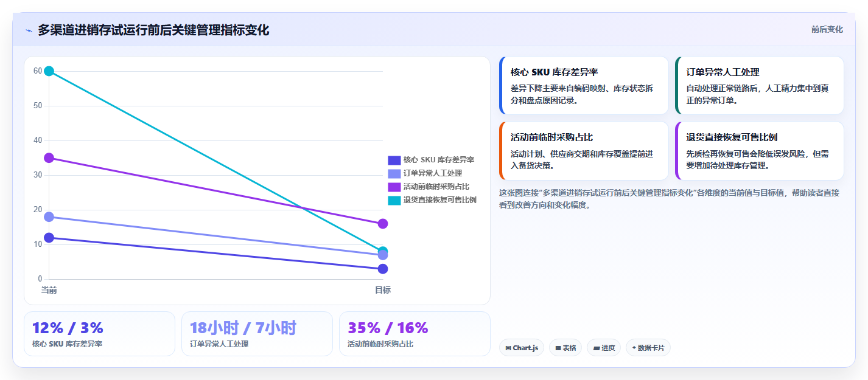
Task: Click the 20 y-axis tick label
Action: point(38,210)
